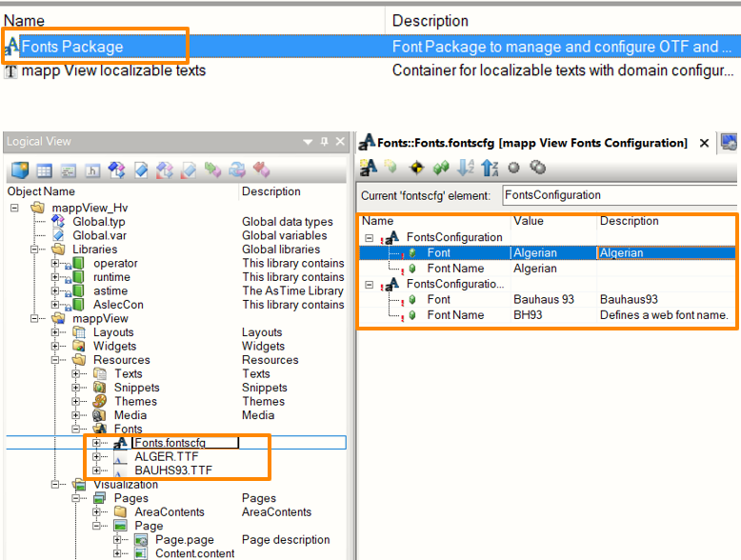
Task: Expand the operator library
Action: coord(55,263)
